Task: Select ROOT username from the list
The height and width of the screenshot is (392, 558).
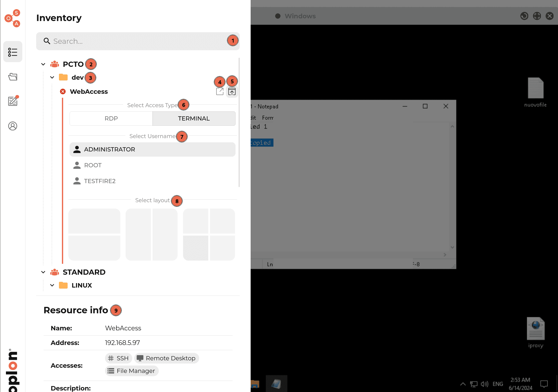Action: pyautogui.click(x=93, y=165)
